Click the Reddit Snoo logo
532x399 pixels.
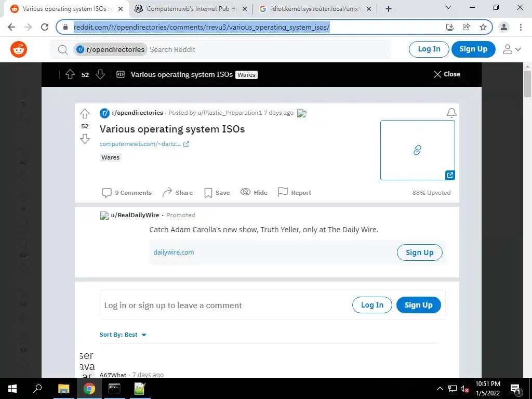pyautogui.click(x=19, y=49)
